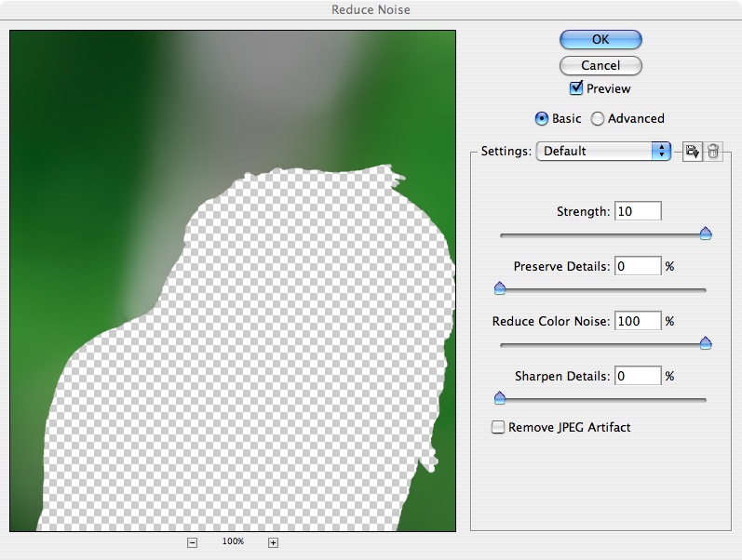Screen dimensions: 742x560
Task: Click the Sharpen Details value field
Action: [638, 376]
